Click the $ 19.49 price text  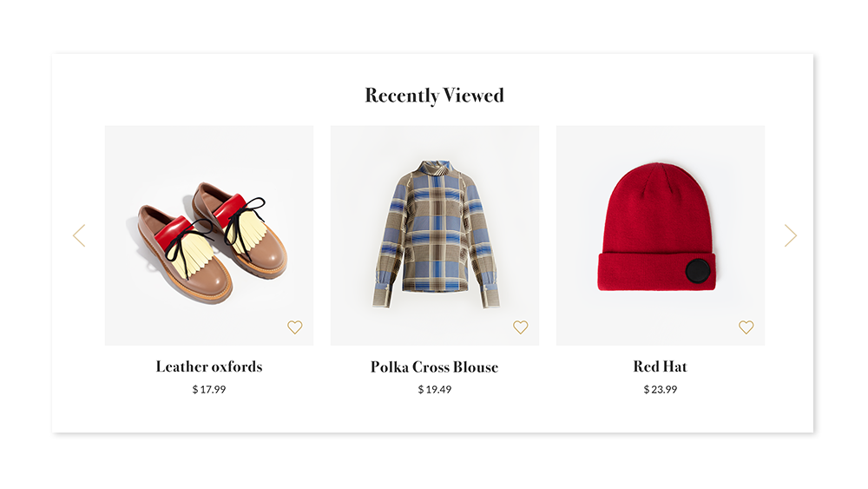tap(435, 389)
